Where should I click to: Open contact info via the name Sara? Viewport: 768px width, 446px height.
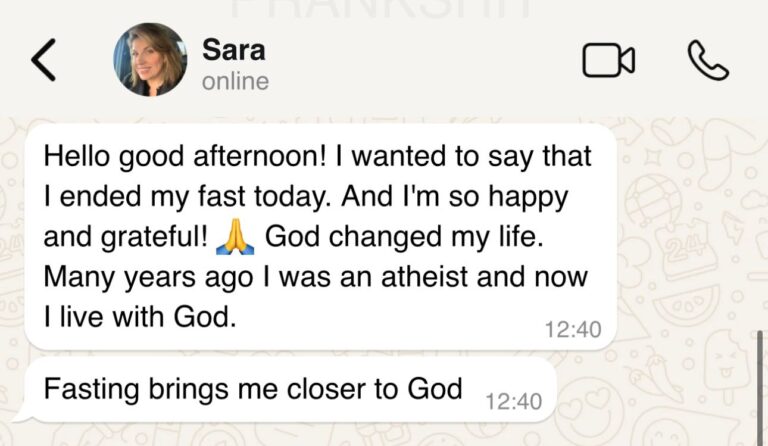point(233,48)
